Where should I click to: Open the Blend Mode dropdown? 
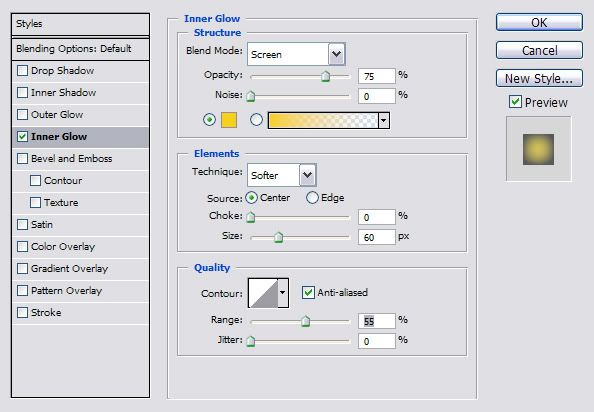pos(296,54)
